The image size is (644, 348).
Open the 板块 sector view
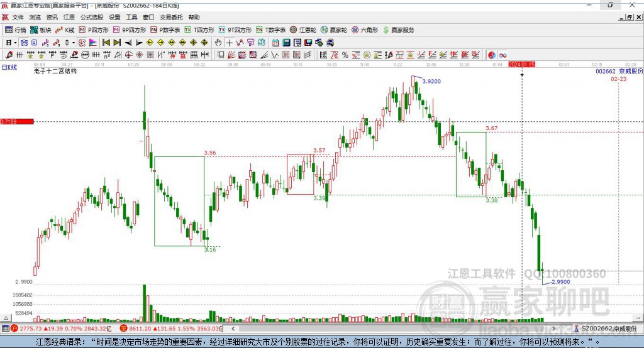(40, 30)
